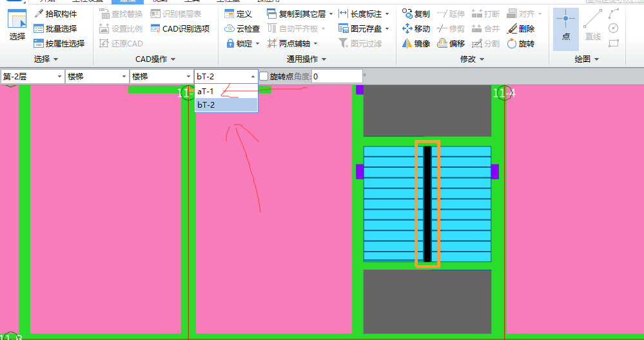Open 按属性选择 tool
Viewport: 644px width, 340px height.
click(59, 44)
